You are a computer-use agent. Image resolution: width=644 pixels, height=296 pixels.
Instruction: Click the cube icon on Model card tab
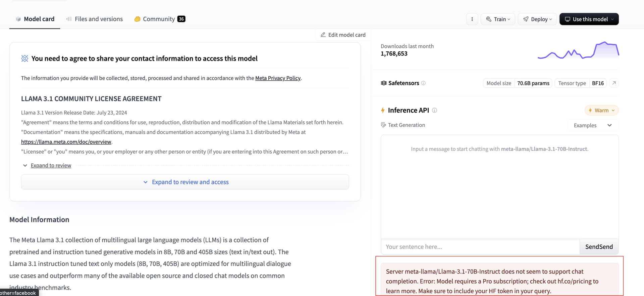tap(18, 19)
